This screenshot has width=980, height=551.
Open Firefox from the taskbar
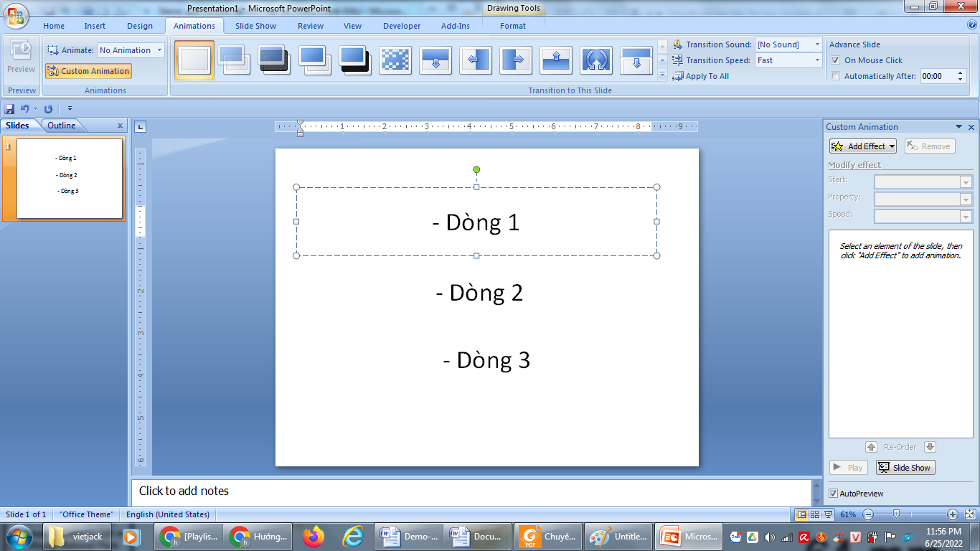coord(314,536)
